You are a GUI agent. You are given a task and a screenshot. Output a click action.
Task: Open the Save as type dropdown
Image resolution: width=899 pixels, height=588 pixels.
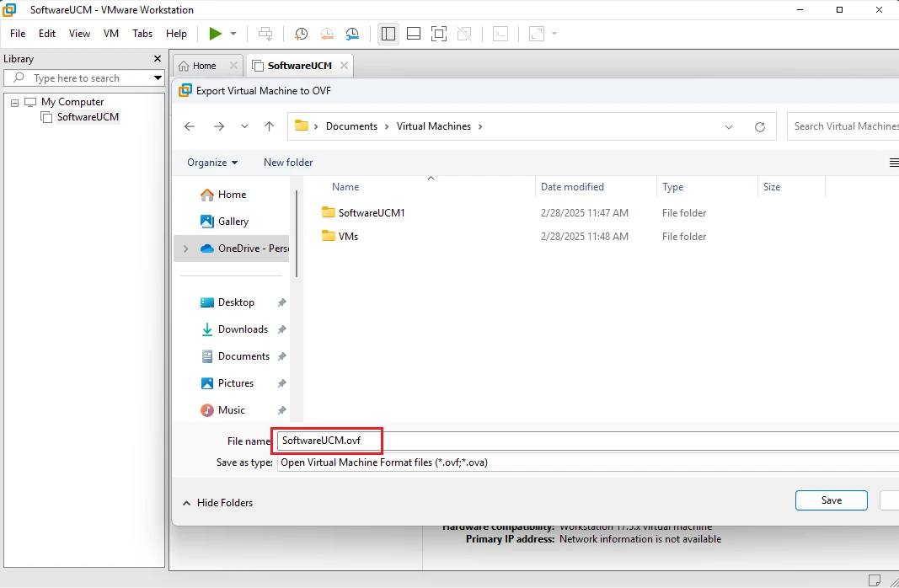[x=587, y=462]
